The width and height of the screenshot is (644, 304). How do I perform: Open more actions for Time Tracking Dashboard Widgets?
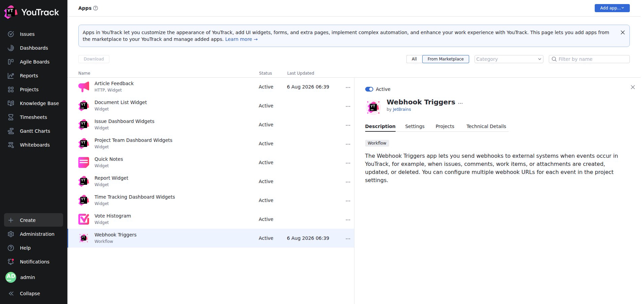348,201
